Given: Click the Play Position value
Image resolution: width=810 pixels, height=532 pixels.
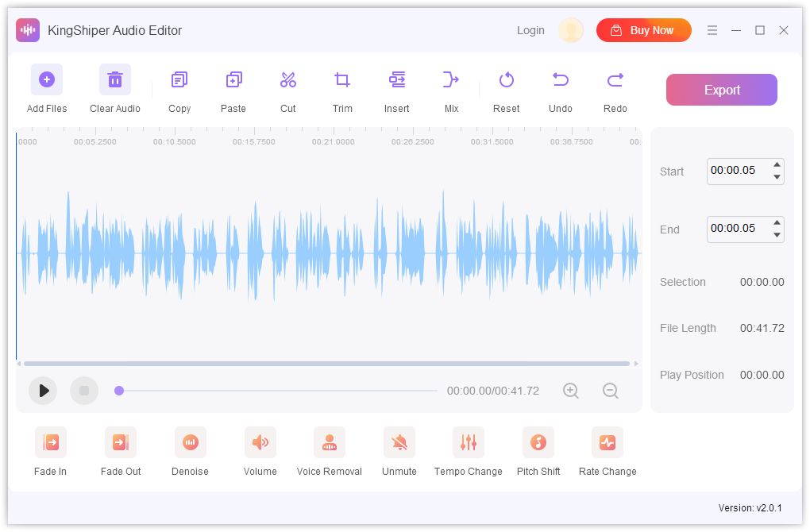Looking at the screenshot, I should 762,375.
